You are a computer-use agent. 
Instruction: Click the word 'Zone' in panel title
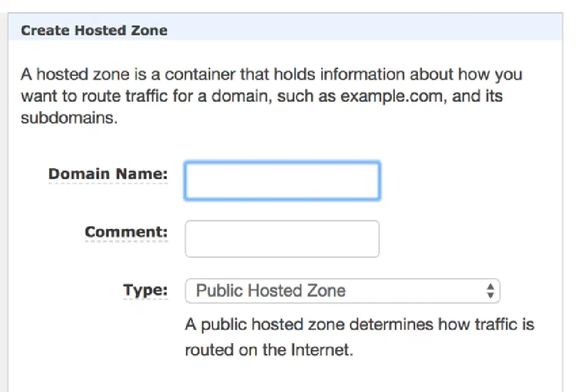point(151,30)
